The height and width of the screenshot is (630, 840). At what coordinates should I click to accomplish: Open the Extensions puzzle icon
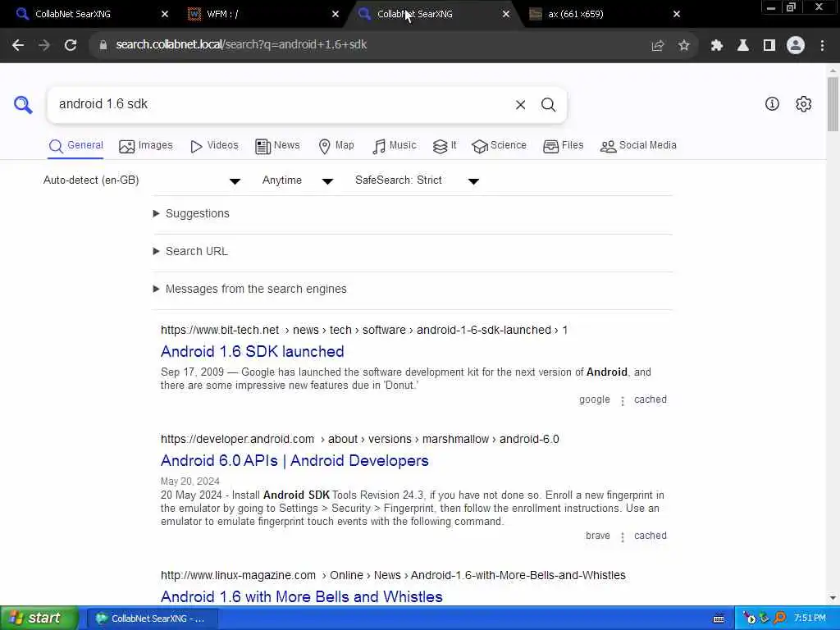click(x=716, y=46)
